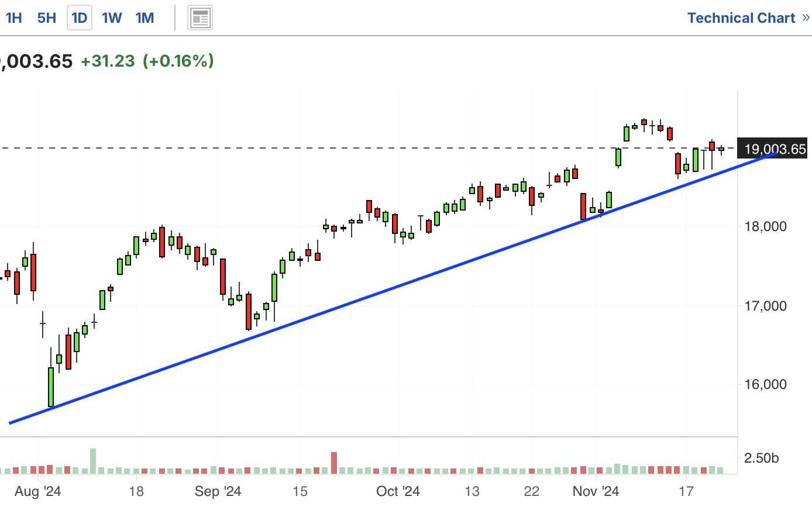The height and width of the screenshot is (510, 812).
Task: Click the 17 date axis label
Action: coord(686,491)
